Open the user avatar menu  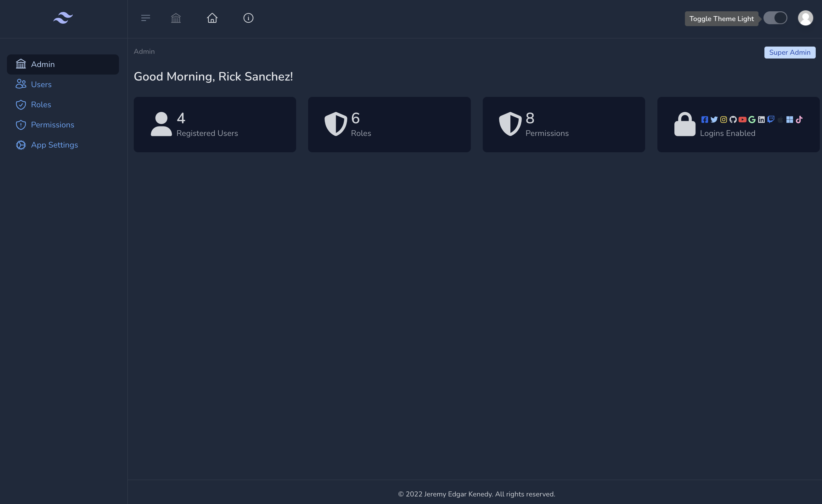(x=805, y=18)
